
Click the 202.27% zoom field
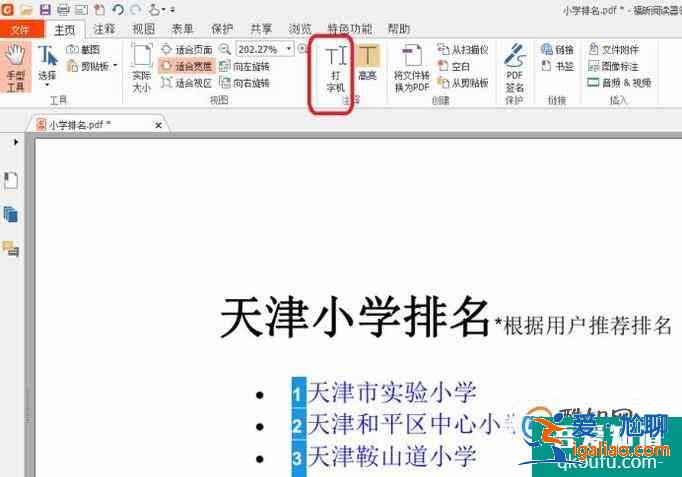coord(261,49)
